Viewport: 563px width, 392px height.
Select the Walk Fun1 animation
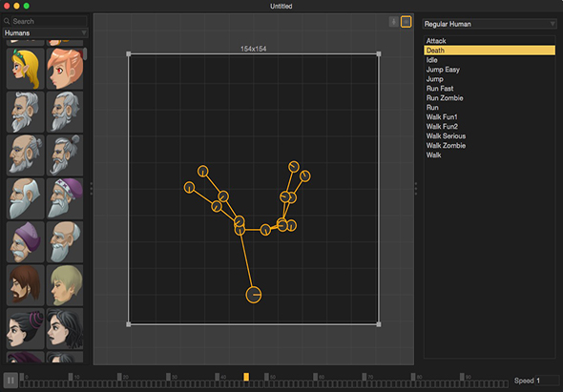tap(490, 117)
